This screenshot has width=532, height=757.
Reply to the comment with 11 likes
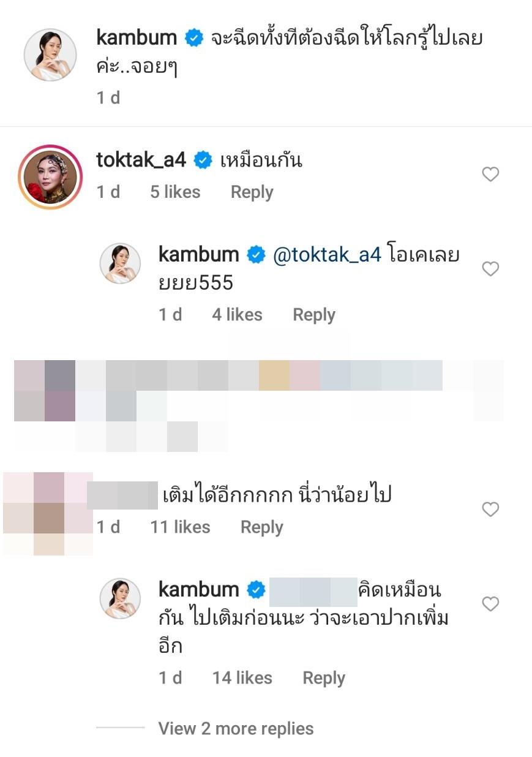(x=261, y=527)
